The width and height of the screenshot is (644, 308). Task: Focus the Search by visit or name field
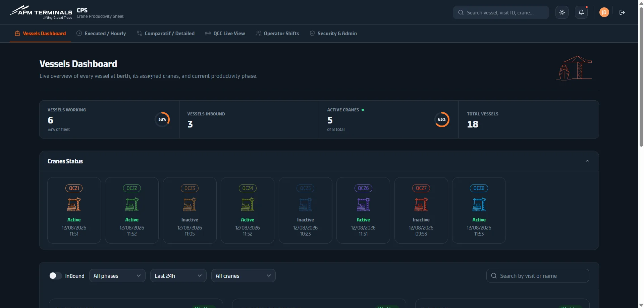pos(538,276)
